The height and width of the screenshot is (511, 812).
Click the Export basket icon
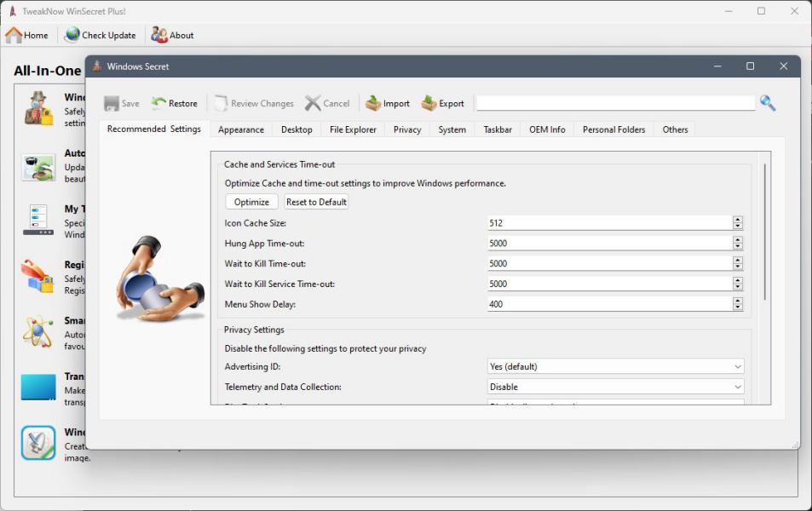point(429,104)
